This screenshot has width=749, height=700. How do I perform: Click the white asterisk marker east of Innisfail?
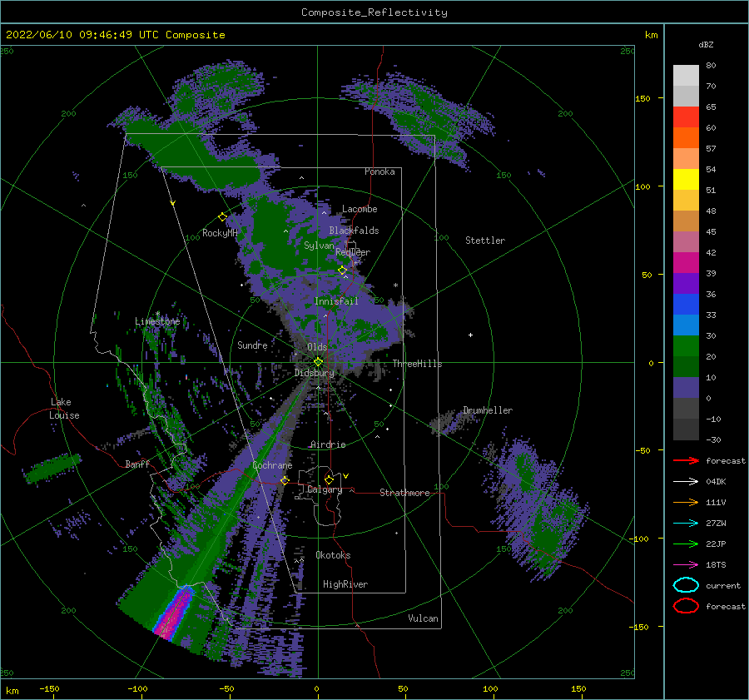pos(395,285)
